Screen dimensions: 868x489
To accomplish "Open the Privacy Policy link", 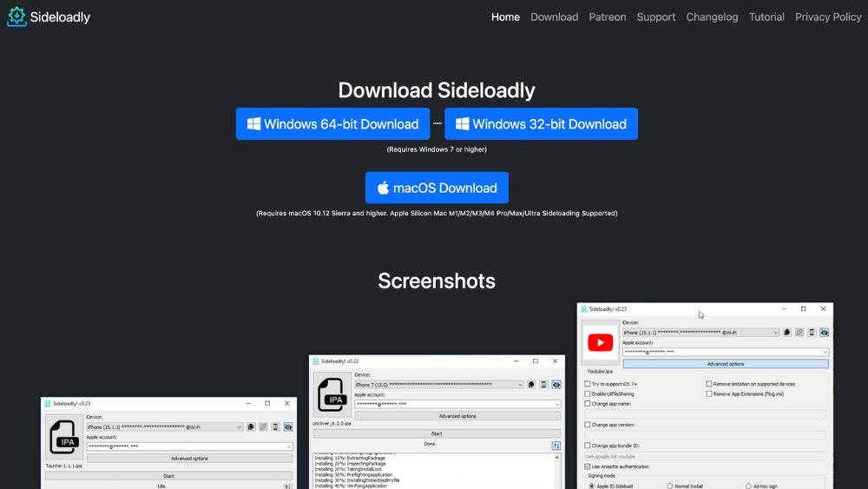I will tap(828, 17).
